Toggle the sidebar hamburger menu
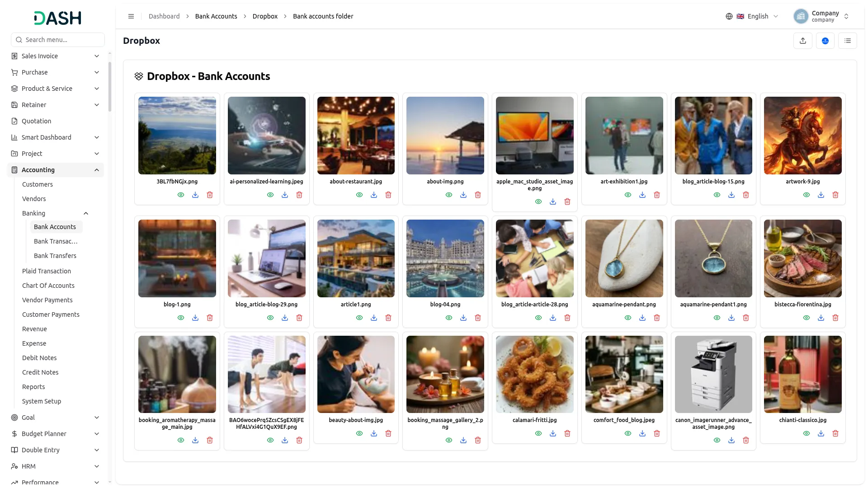This screenshot has height=488, width=868. point(131,16)
